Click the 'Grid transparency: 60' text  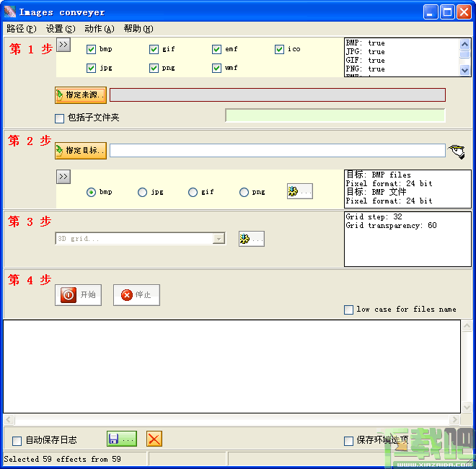(x=392, y=226)
